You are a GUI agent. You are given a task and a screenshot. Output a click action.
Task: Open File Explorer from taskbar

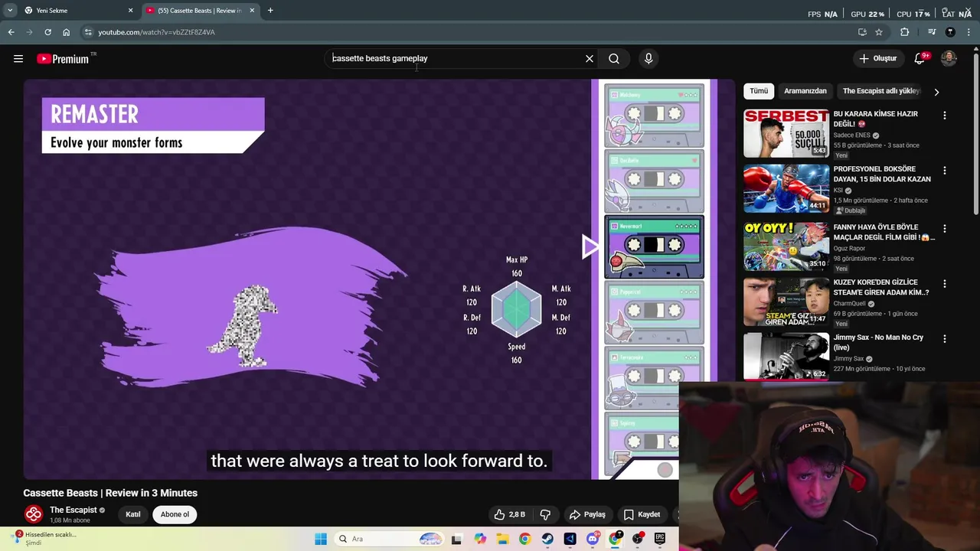502,539
